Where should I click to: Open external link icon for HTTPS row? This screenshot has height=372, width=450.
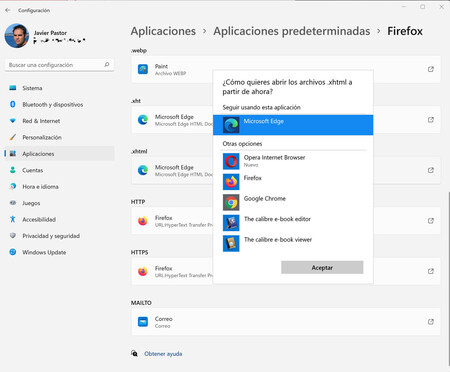click(x=431, y=271)
